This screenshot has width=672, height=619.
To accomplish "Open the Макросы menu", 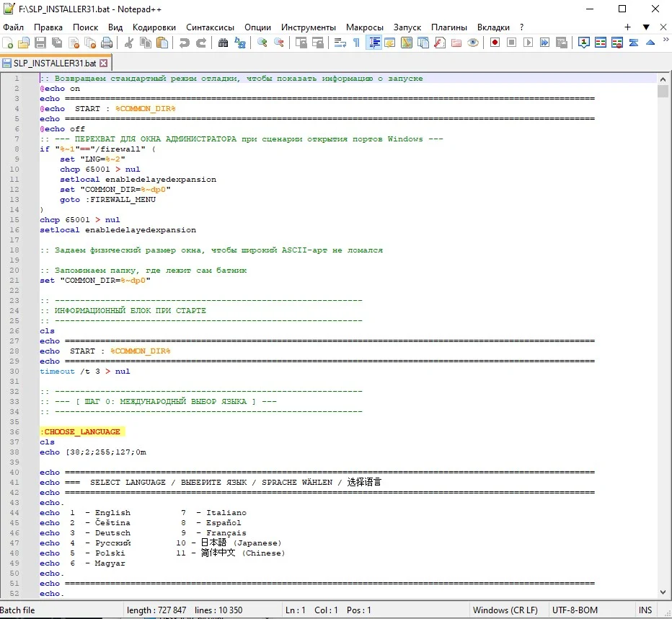I will pos(365,27).
